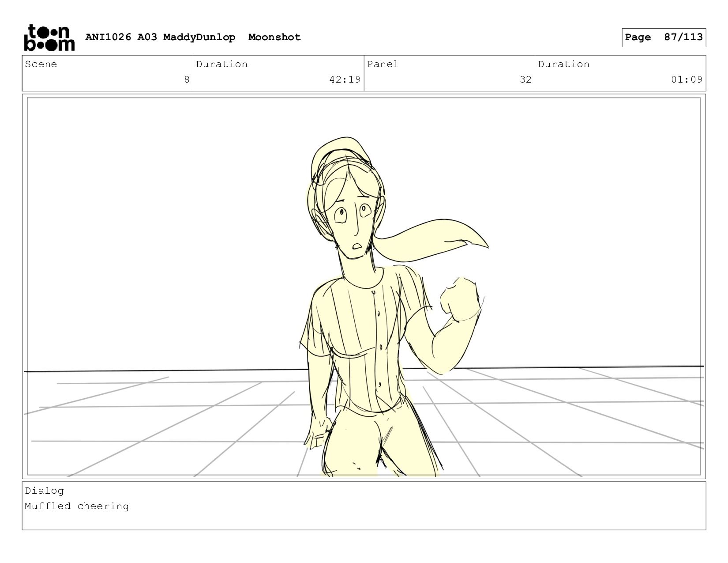Click scene duration value '42:19'
Screen dimensions: 728x563
pos(345,79)
